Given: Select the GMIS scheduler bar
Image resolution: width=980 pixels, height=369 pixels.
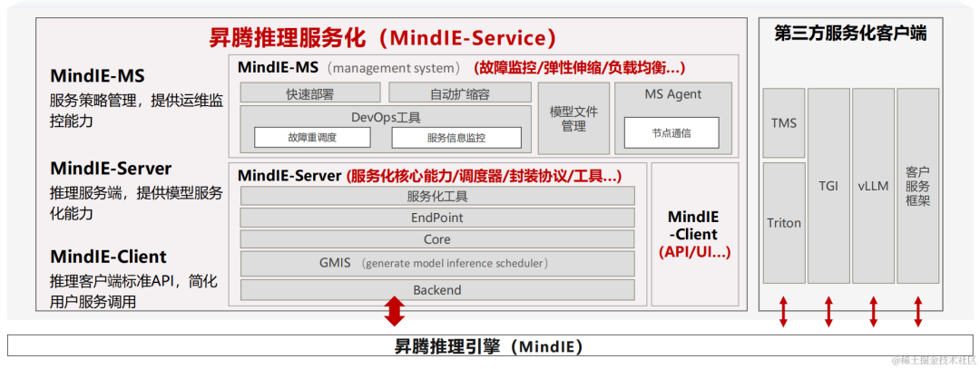Looking at the screenshot, I should (437, 263).
